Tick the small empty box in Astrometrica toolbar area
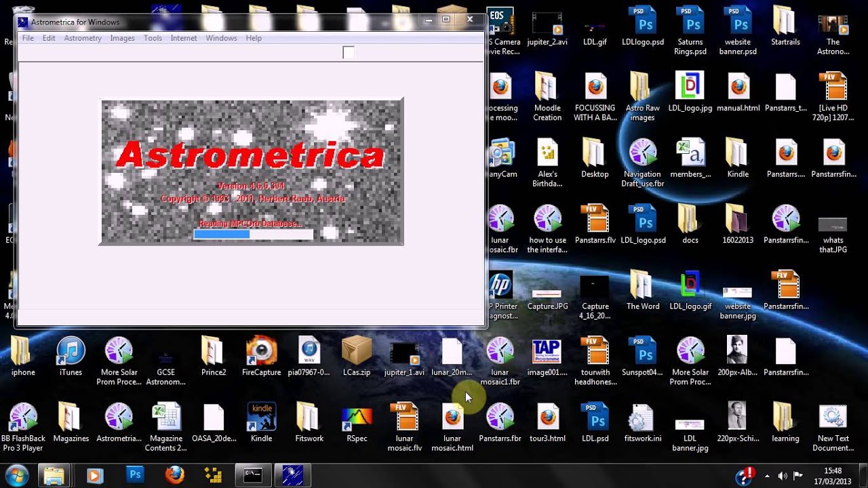 tap(349, 52)
